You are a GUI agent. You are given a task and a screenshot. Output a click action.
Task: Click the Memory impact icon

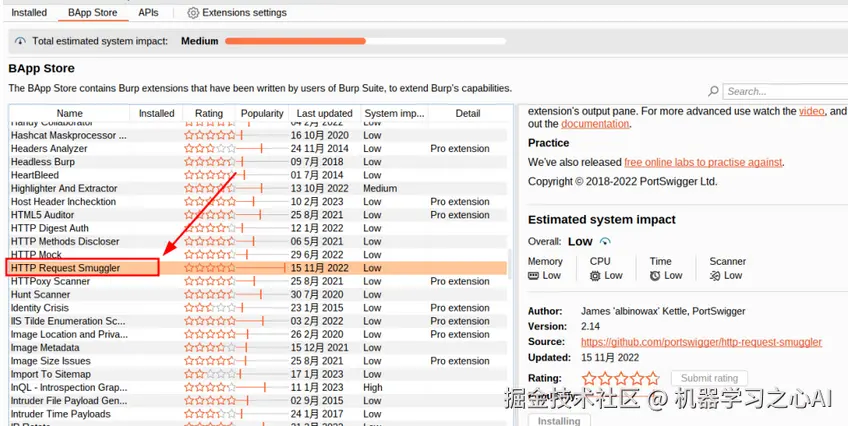pos(533,276)
